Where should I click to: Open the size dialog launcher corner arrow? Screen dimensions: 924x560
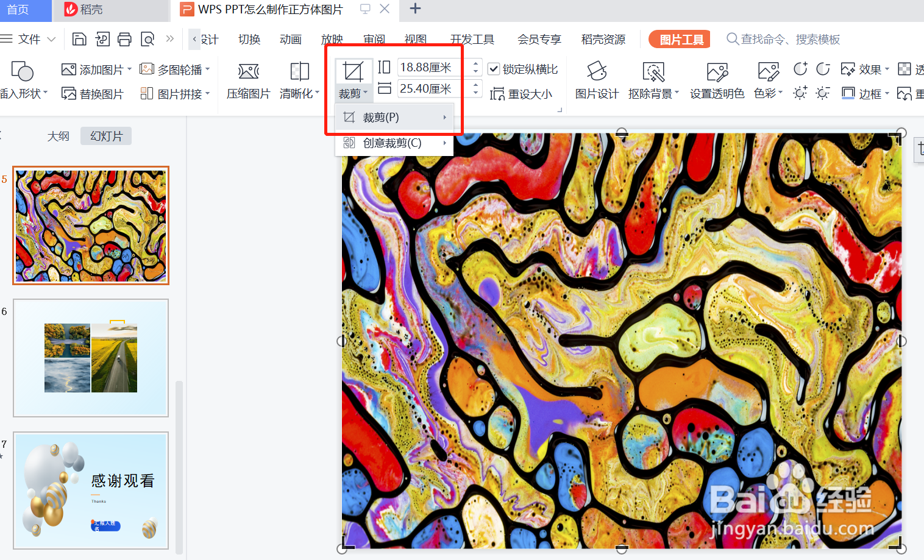click(x=560, y=110)
